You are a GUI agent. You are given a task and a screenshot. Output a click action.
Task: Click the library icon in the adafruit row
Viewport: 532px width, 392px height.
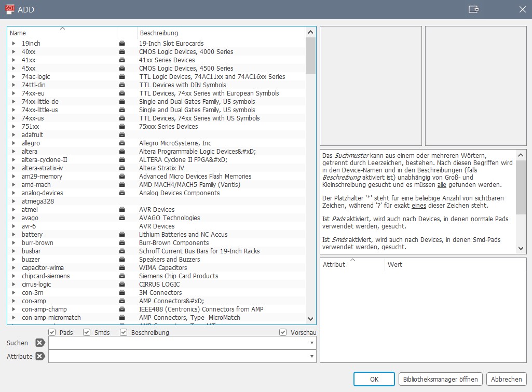[122, 135]
